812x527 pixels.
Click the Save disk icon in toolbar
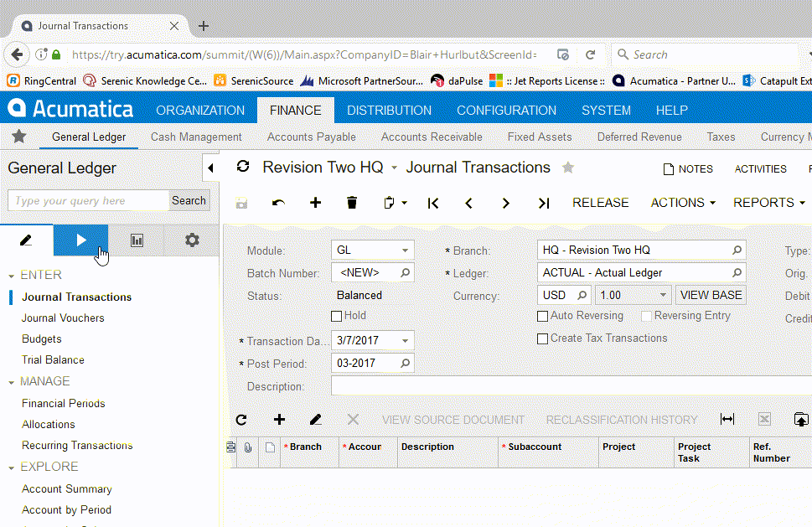point(242,203)
